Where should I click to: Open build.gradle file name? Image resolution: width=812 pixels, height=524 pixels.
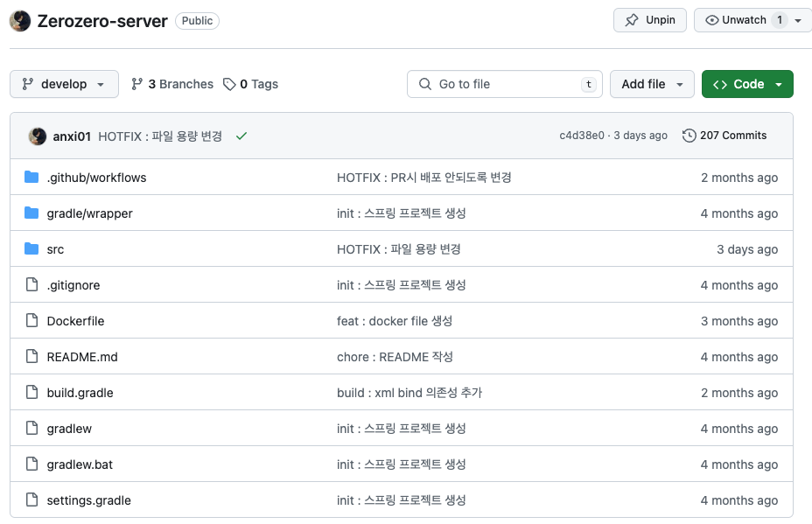coord(80,393)
